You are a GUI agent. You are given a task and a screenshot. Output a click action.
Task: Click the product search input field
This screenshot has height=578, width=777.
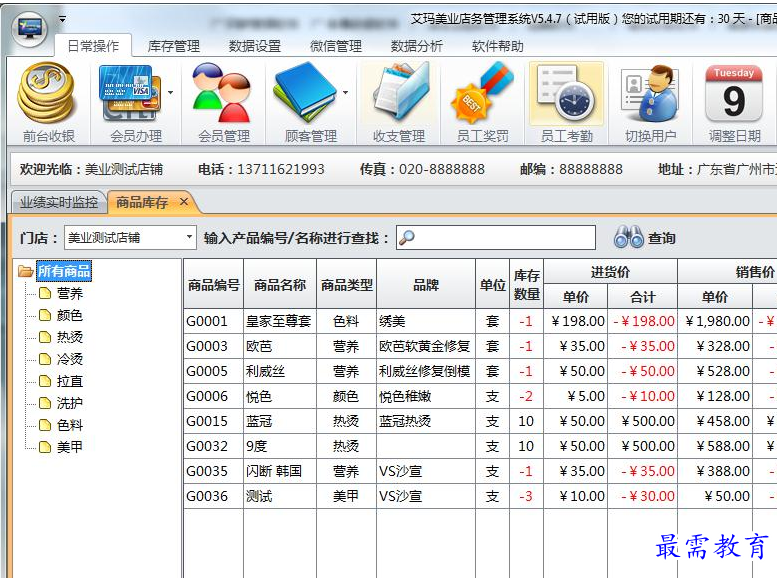click(496, 238)
